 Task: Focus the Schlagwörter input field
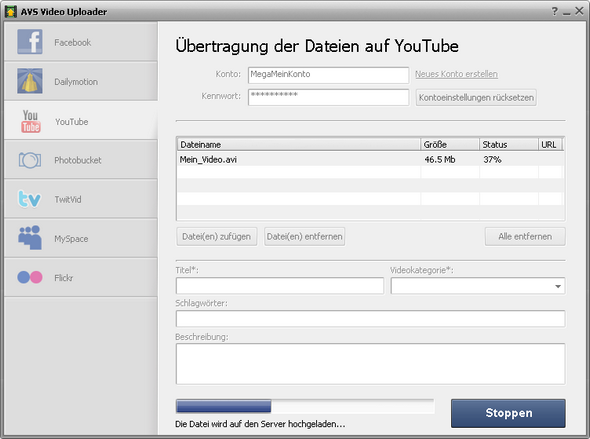(370, 319)
